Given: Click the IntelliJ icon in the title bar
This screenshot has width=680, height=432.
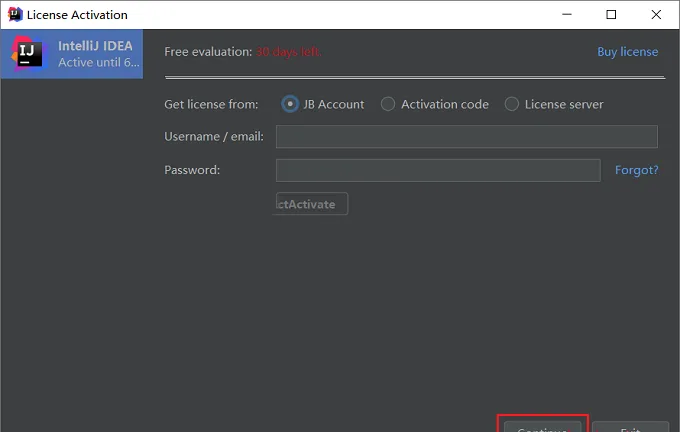Looking at the screenshot, I should pyautogui.click(x=15, y=14).
